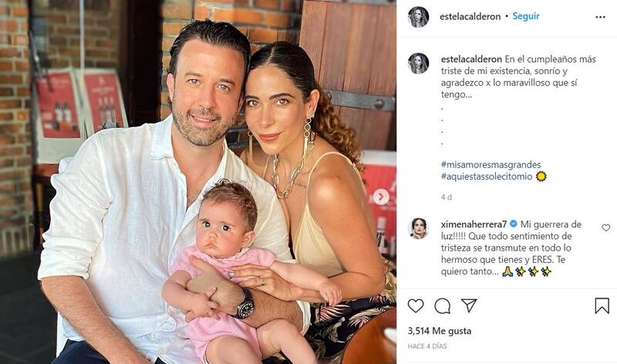View the 3,514 Me gusta likes list
Screen dimensions: 617x364
(x=439, y=331)
